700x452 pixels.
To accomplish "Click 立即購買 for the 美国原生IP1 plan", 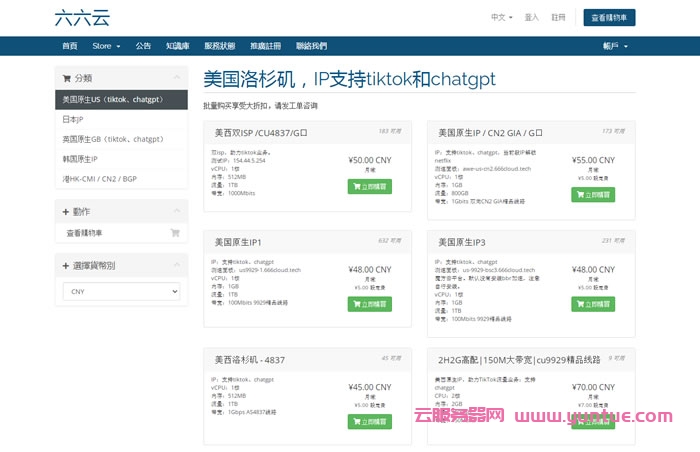I will click(x=370, y=304).
